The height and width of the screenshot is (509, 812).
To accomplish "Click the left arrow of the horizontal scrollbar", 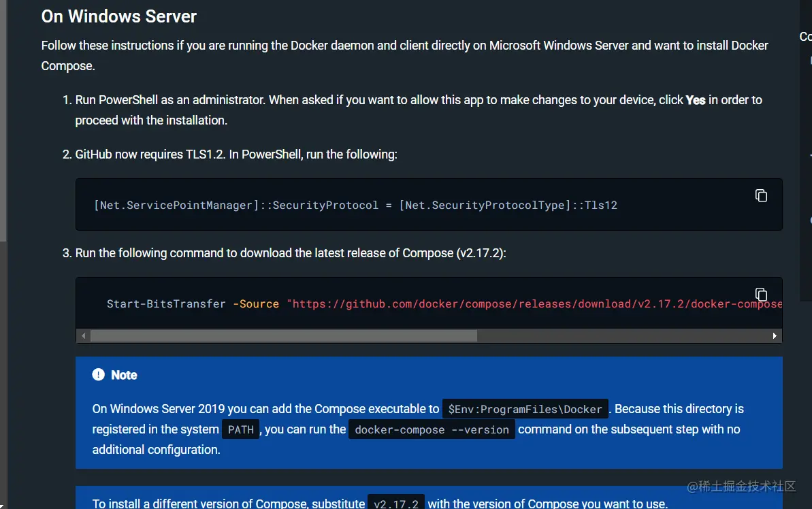I will coord(83,335).
